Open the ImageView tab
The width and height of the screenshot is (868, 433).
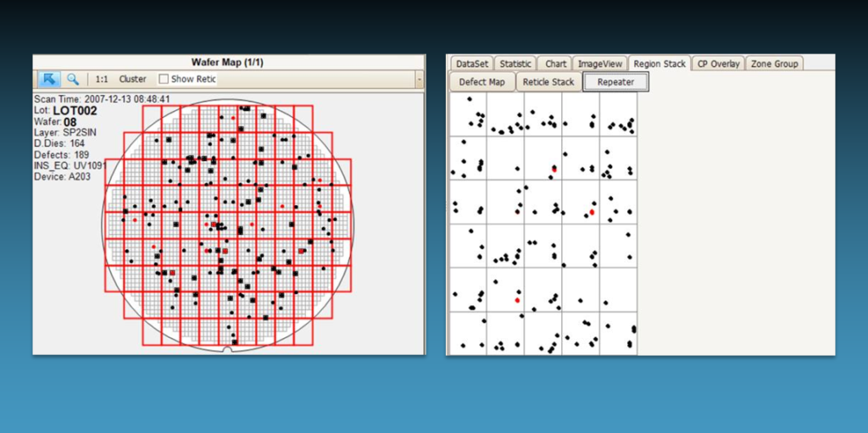[601, 64]
